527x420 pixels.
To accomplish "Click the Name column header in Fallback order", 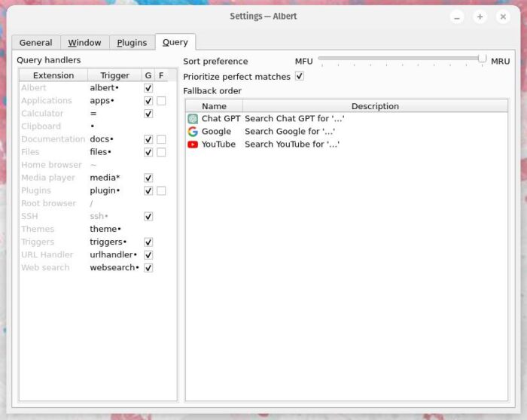I will [x=214, y=106].
